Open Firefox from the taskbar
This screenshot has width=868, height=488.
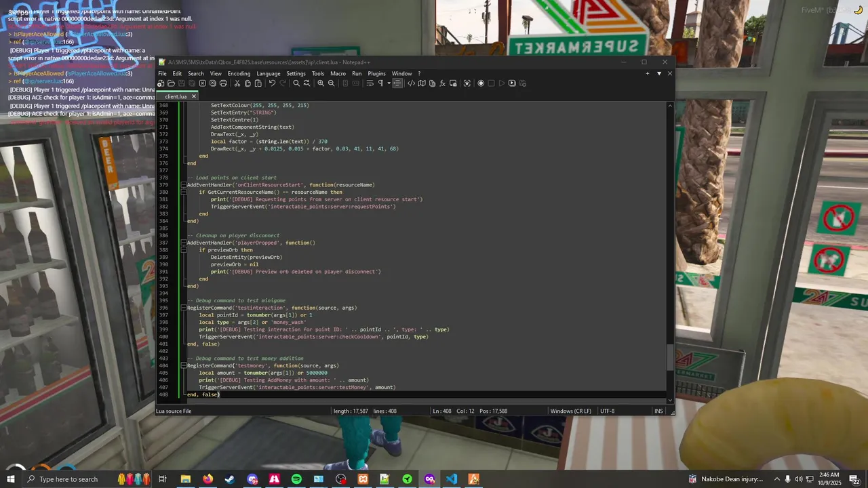pyautogui.click(x=208, y=479)
